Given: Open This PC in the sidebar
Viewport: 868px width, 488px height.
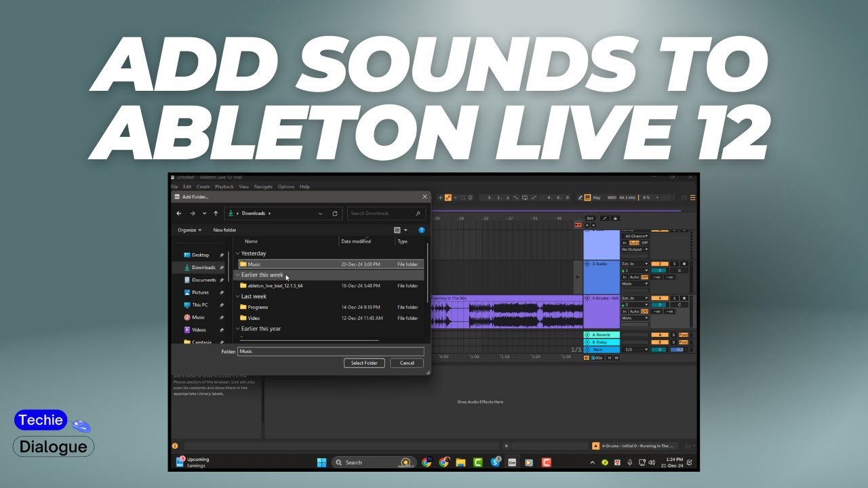Looking at the screenshot, I should [200, 305].
